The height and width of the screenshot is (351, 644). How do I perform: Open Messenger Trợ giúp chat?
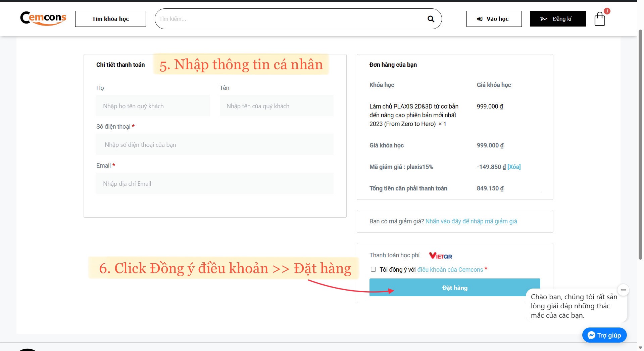(604, 335)
